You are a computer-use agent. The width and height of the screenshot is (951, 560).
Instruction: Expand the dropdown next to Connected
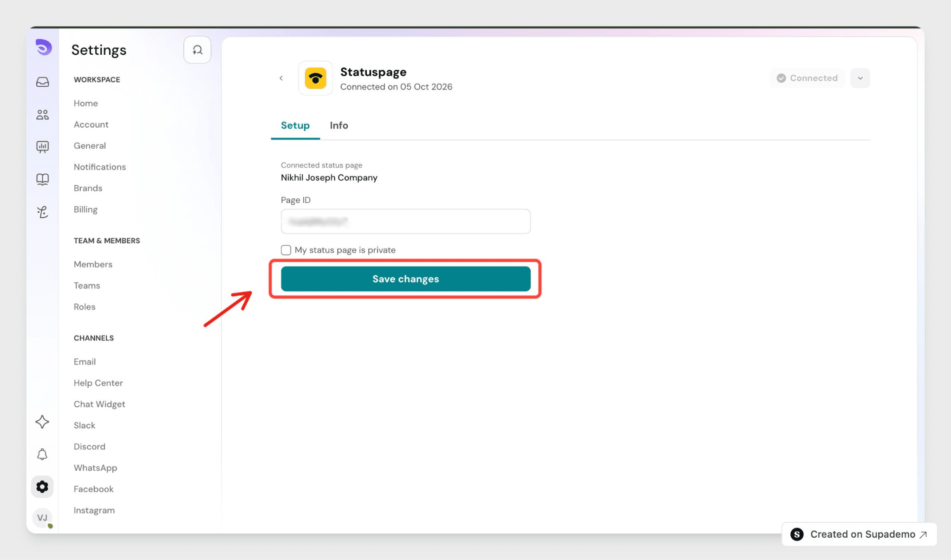coord(860,78)
